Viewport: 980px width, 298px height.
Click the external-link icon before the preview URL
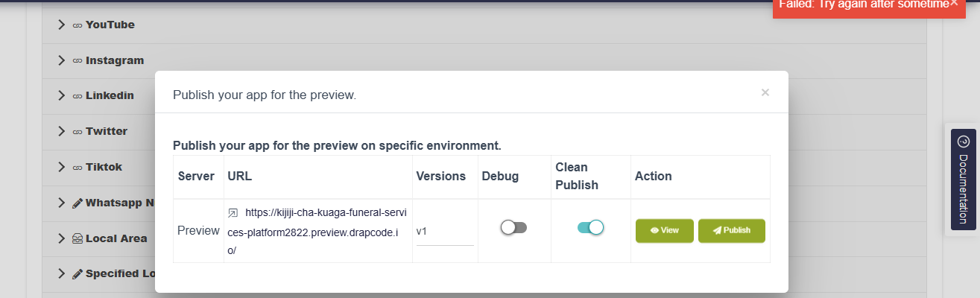(233, 213)
